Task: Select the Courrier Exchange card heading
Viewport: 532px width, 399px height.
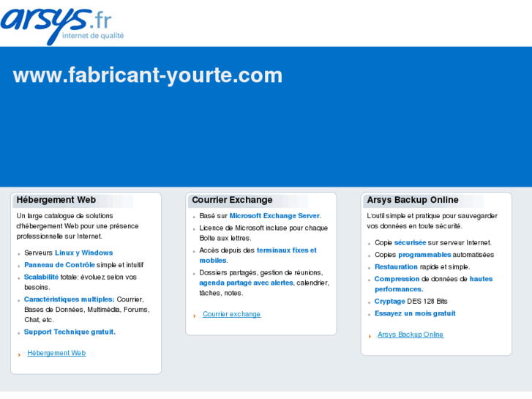Action: coord(232,200)
